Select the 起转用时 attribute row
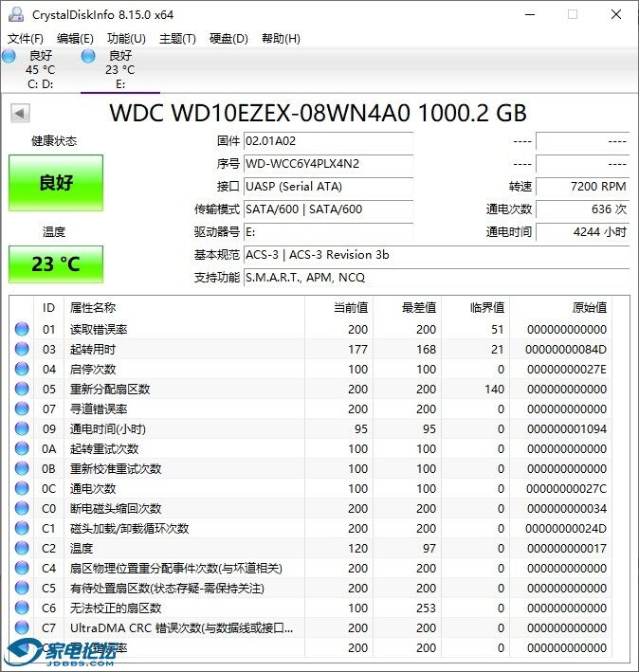 tap(311, 349)
